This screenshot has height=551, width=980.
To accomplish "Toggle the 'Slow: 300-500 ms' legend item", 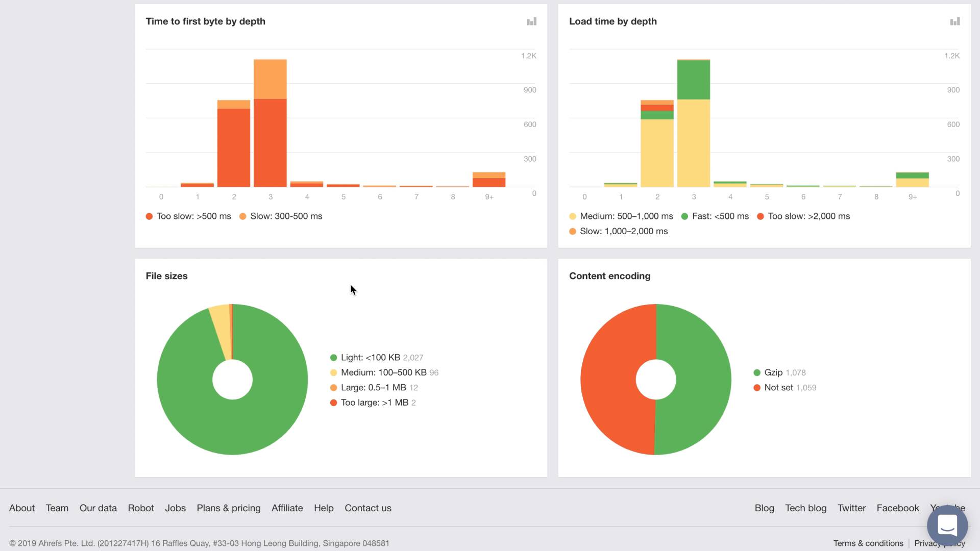I will click(281, 216).
